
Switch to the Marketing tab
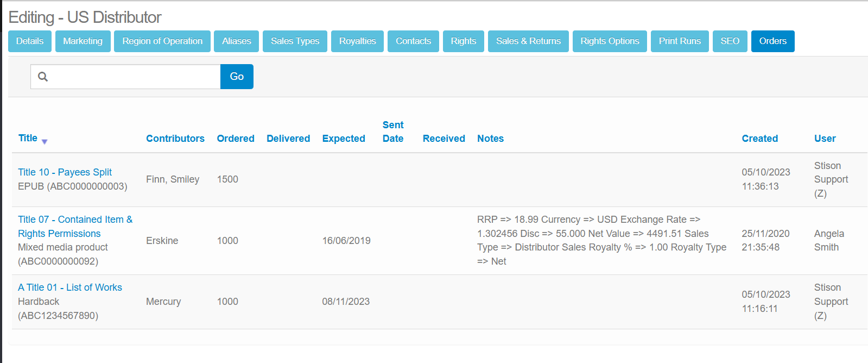click(83, 41)
